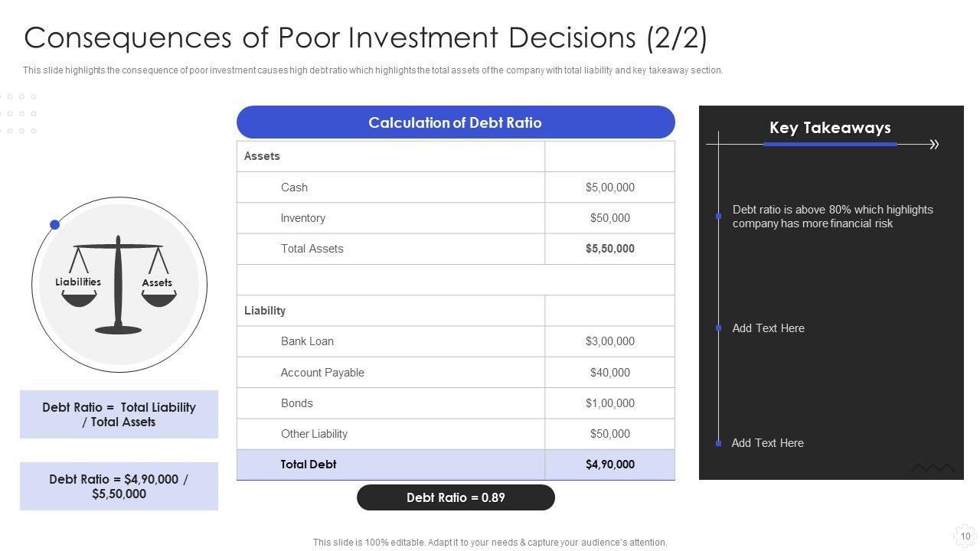Select the $4,90,000 / $5,50,000 calculation box
Viewport: 980px width, 551px height.
(119, 486)
